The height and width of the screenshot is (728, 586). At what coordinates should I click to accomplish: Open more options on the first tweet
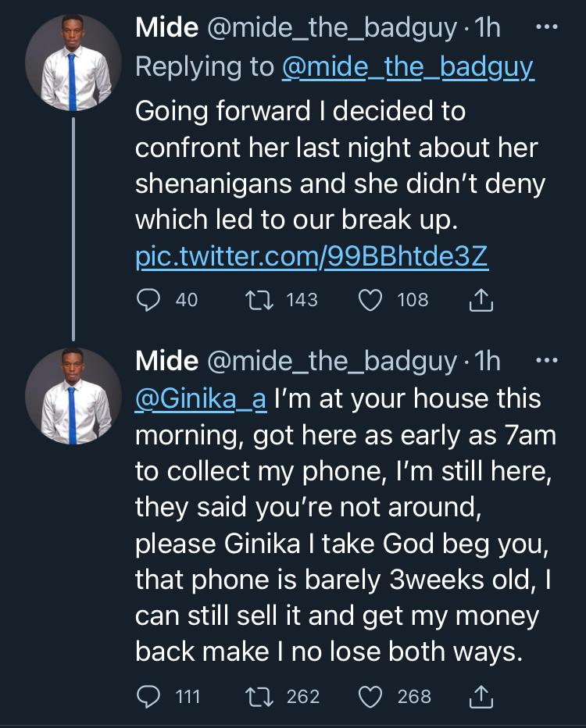click(x=545, y=28)
